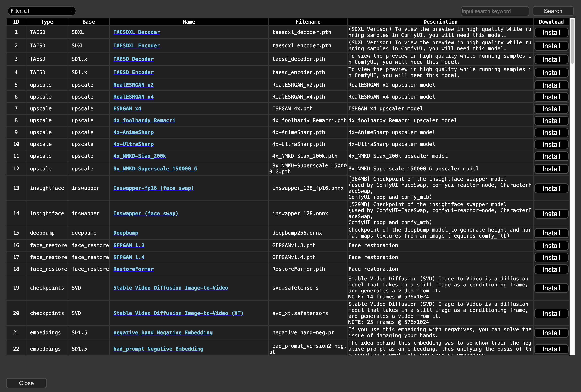Install the taesd_encoder.pth model
581x392 pixels.
pos(551,73)
